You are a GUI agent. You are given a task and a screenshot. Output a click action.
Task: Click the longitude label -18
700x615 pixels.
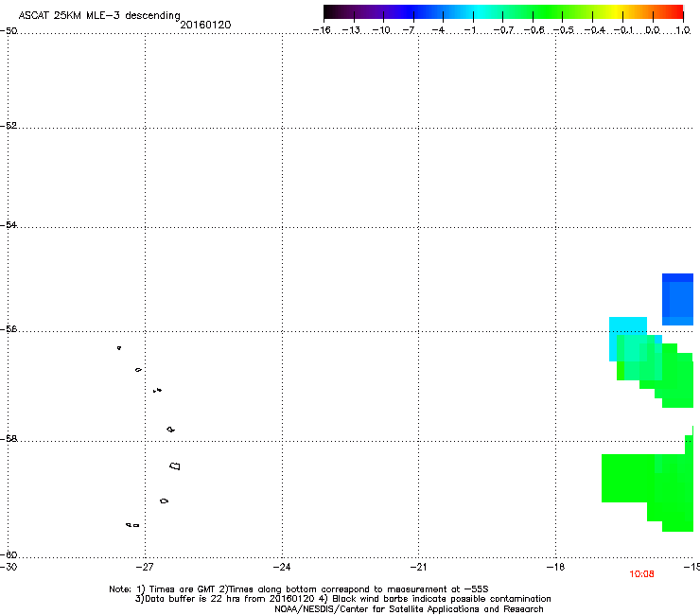[x=555, y=567]
